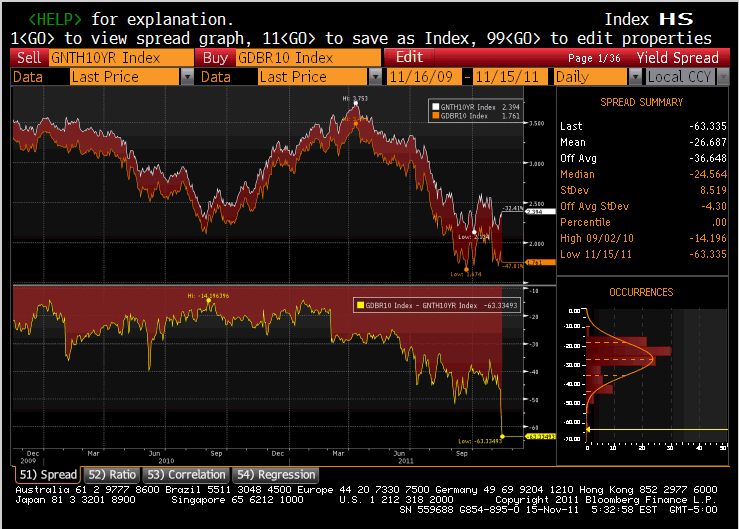
Task: Click the orange GDBR10 Index legend swatch
Action: tap(435, 116)
